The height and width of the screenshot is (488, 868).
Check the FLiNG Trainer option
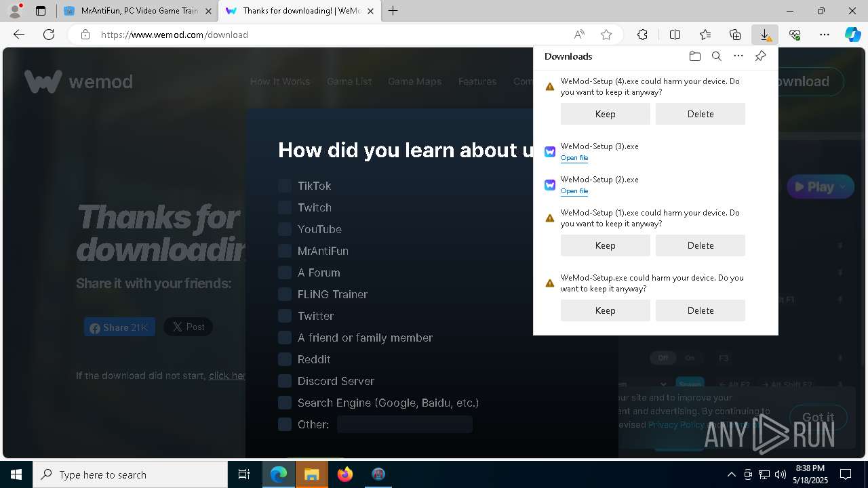coord(285,294)
